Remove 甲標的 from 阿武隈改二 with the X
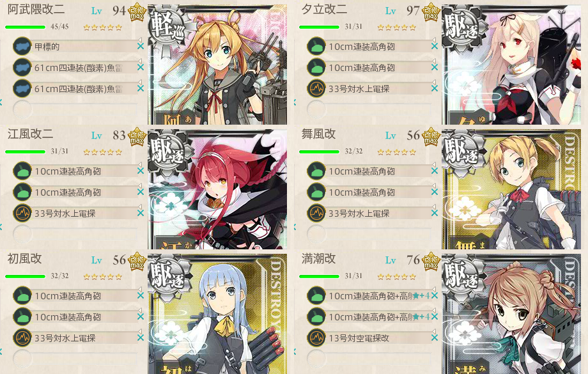Viewport: 588px width, 374px height. click(x=141, y=47)
